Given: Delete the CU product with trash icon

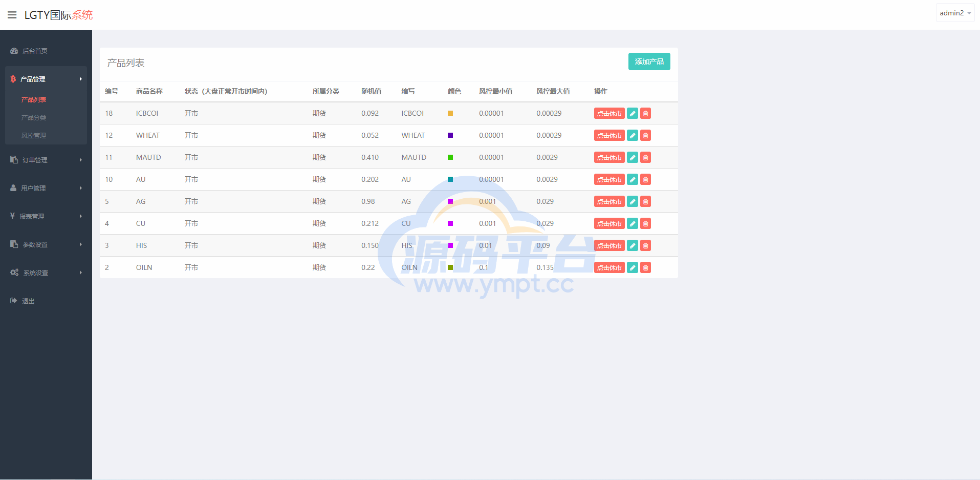Looking at the screenshot, I should pyautogui.click(x=645, y=223).
